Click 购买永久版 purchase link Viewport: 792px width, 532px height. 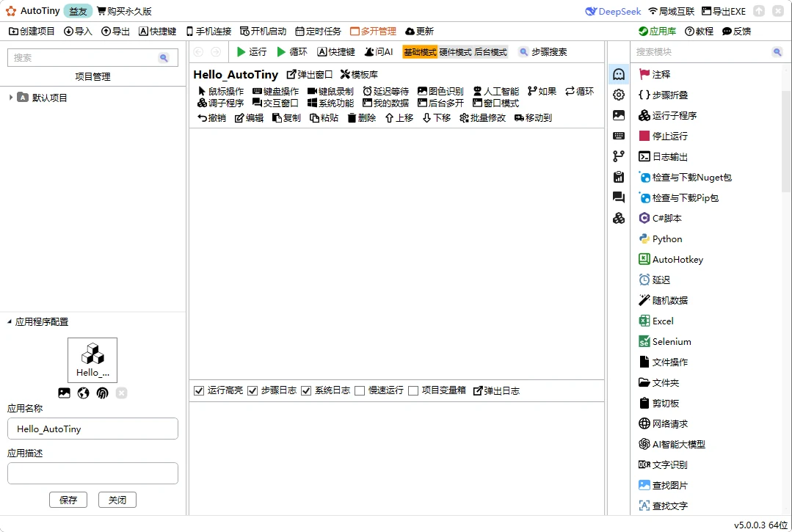point(124,11)
